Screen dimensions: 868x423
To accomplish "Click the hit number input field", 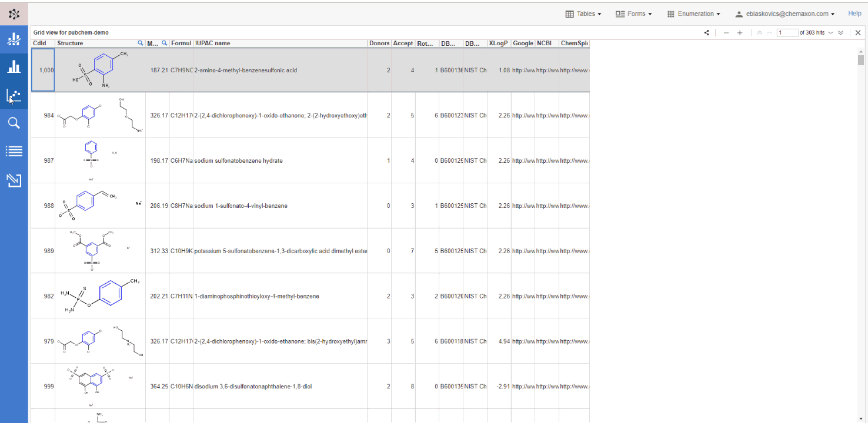I will pos(787,33).
